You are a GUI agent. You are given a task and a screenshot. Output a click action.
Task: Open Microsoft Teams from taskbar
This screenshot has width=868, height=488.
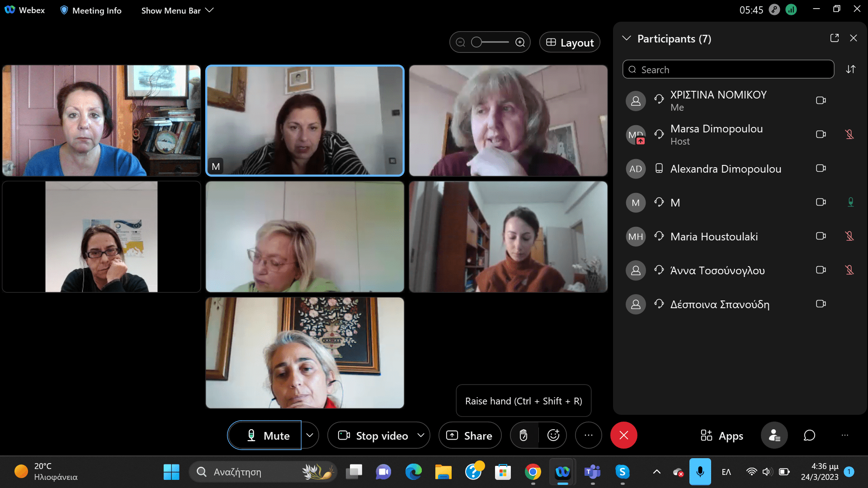point(593,472)
